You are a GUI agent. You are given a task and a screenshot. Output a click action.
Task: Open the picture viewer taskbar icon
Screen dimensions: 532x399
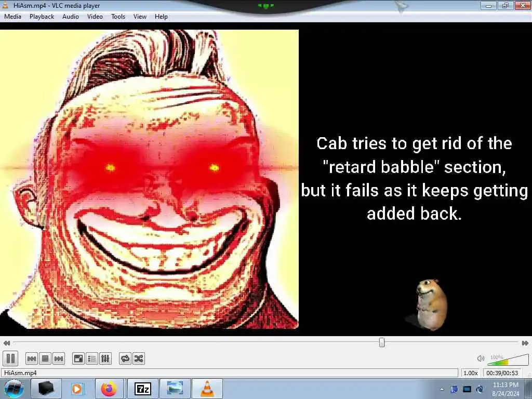coord(175,389)
